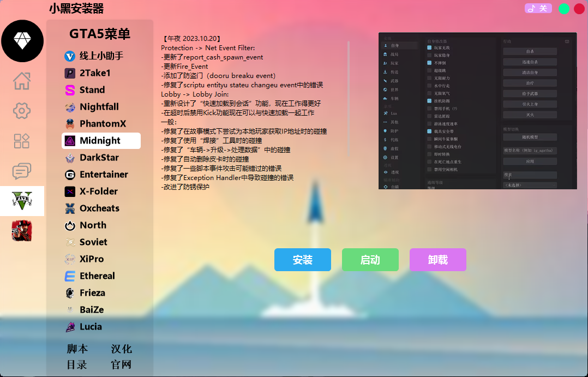Screen dimensions: 588x377
Task: Select the GTA Five game icon
Action: (x=22, y=201)
